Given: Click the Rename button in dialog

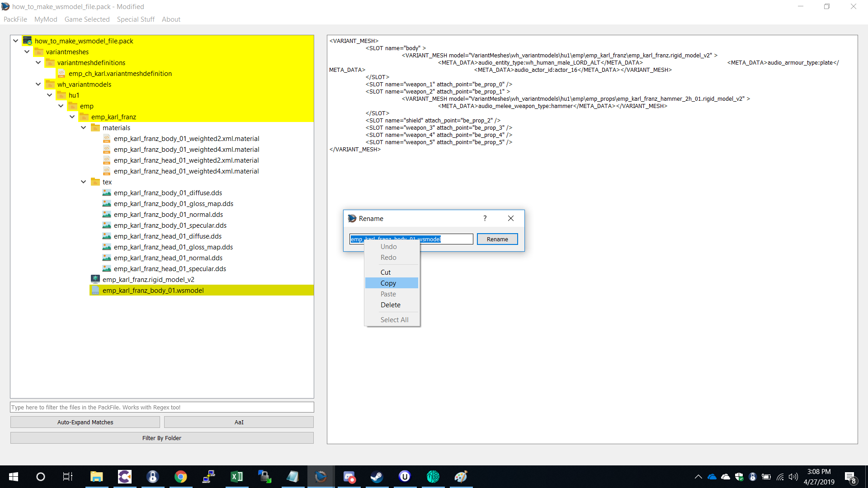Looking at the screenshot, I should tap(497, 239).
